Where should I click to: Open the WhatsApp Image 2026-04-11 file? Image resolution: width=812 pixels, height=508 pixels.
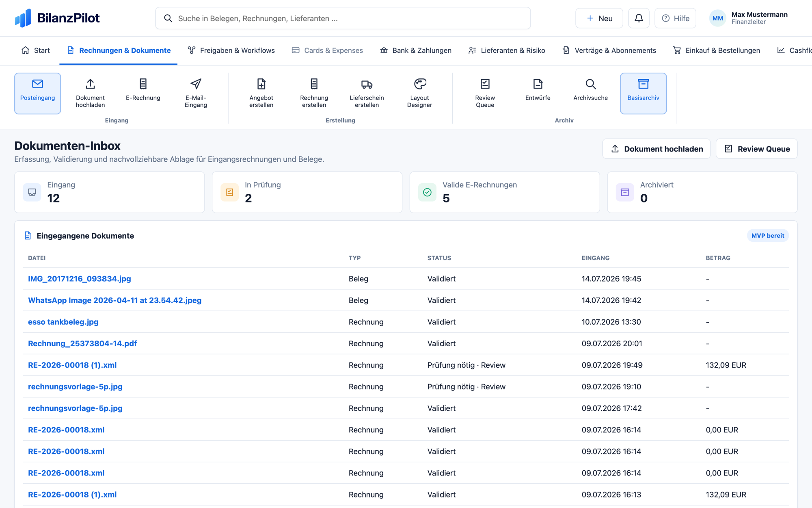[x=115, y=300]
